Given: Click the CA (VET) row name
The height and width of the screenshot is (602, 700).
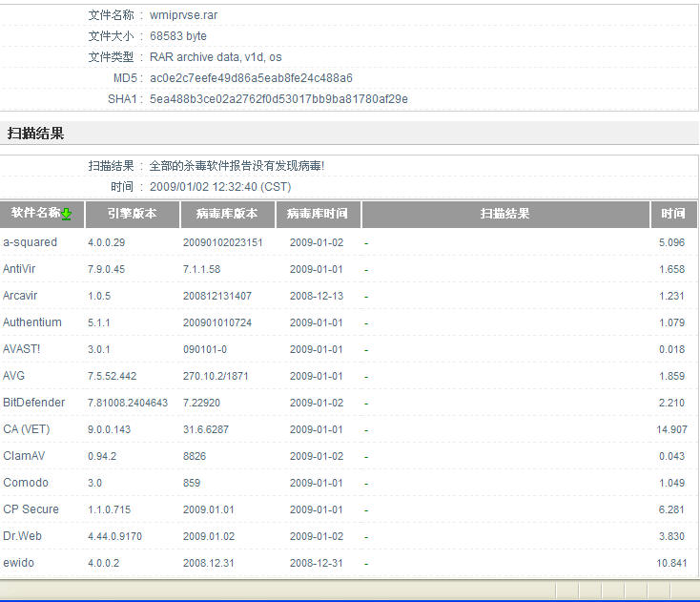Looking at the screenshot, I should tap(27, 429).
